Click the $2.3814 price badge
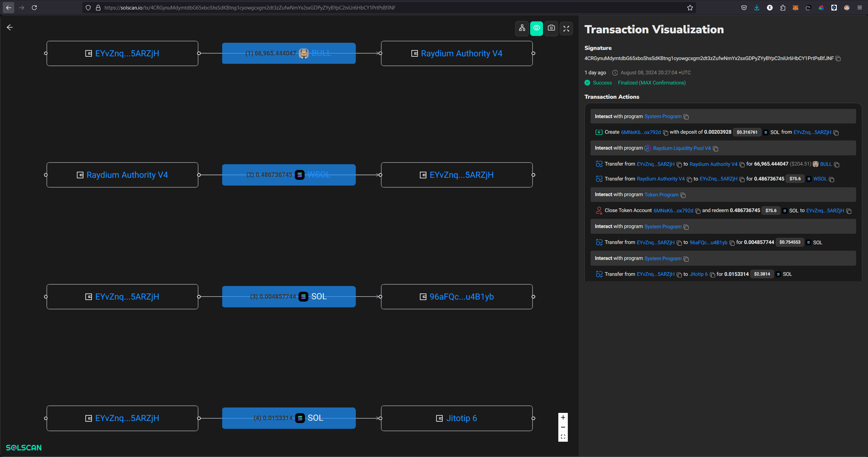This screenshot has height=457, width=868. (x=762, y=274)
